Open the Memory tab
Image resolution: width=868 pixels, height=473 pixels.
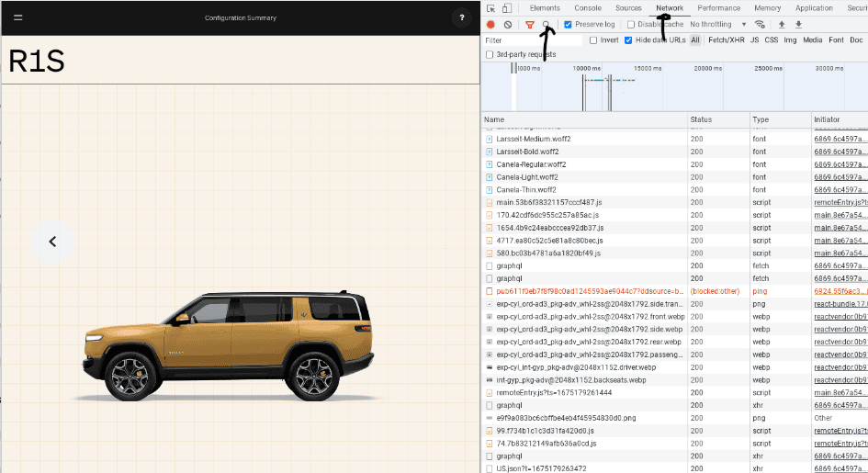click(x=767, y=8)
